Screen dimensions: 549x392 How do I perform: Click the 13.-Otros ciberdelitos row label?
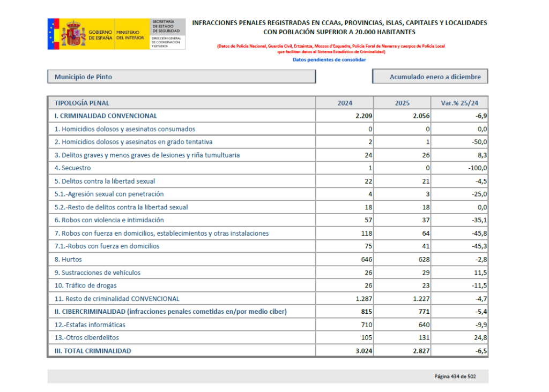87,338
